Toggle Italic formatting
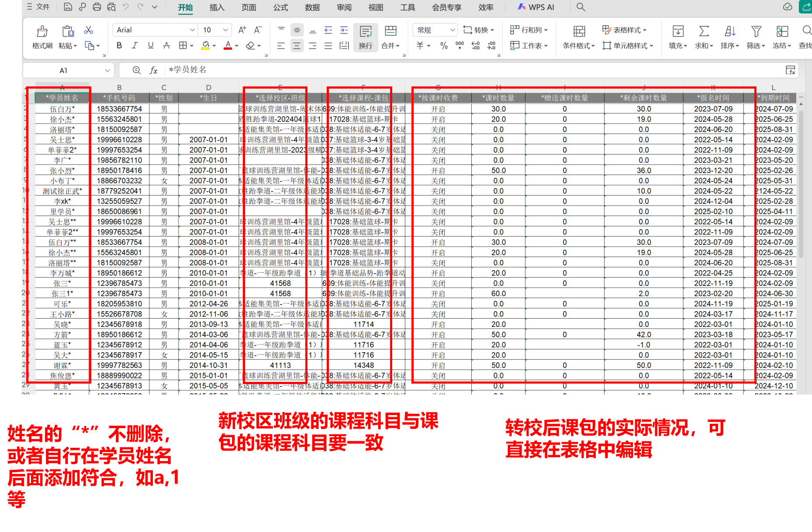The image size is (812, 532). point(135,45)
